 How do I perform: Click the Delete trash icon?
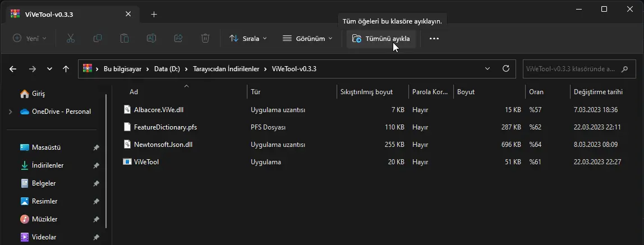[205, 38]
